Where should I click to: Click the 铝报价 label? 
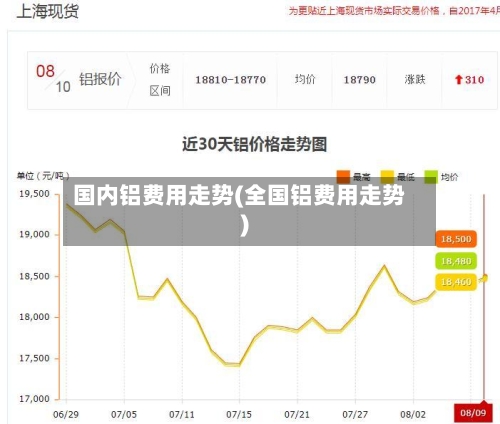click(x=100, y=79)
